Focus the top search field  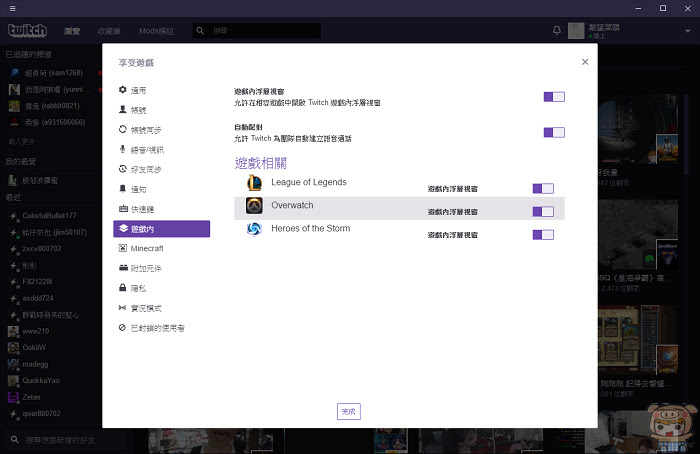257,30
